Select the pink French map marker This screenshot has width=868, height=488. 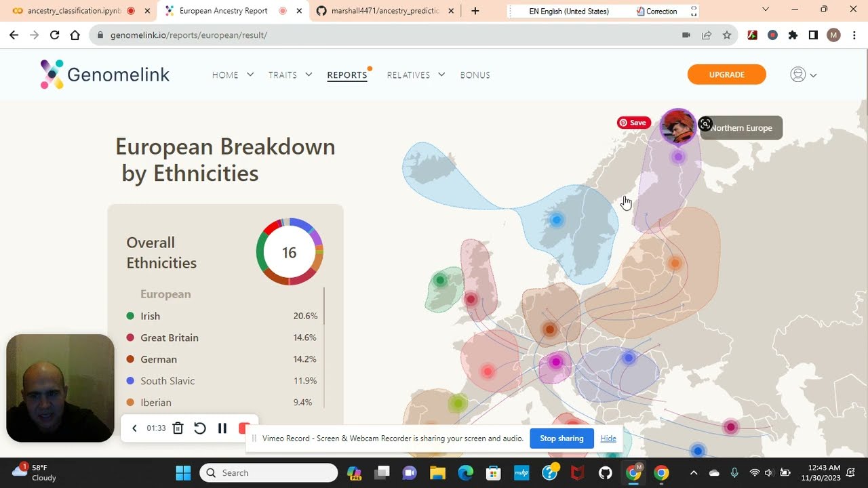pos(487,371)
